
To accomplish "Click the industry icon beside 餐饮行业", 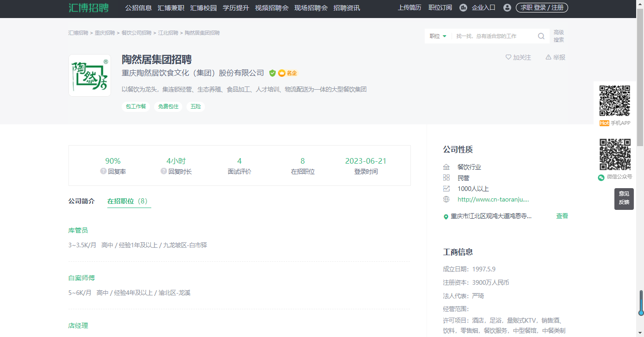I will coord(446,167).
